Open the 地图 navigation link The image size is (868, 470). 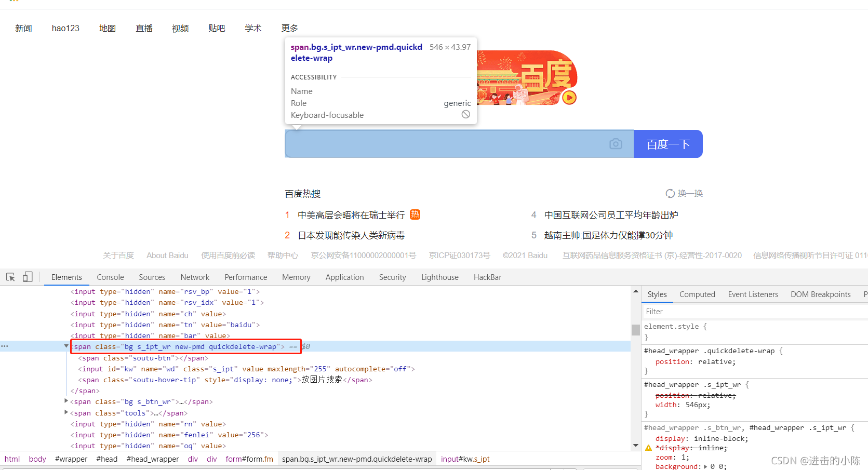tap(108, 28)
